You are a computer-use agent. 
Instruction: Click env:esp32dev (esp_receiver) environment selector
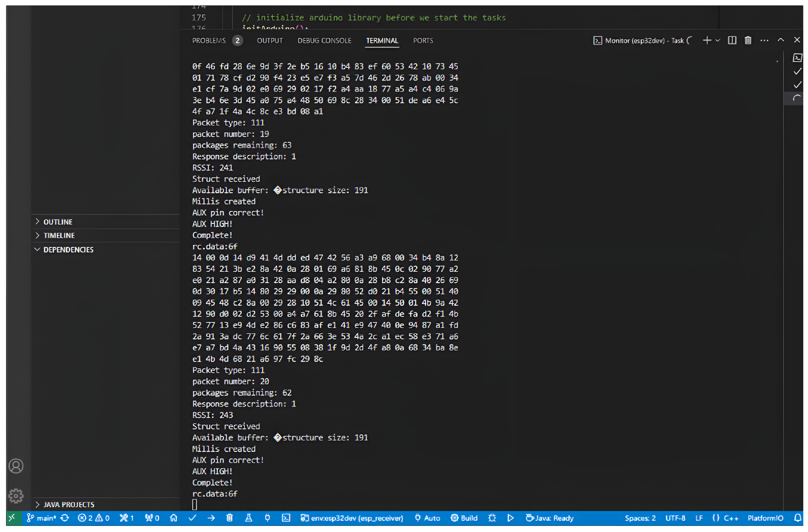click(352, 518)
